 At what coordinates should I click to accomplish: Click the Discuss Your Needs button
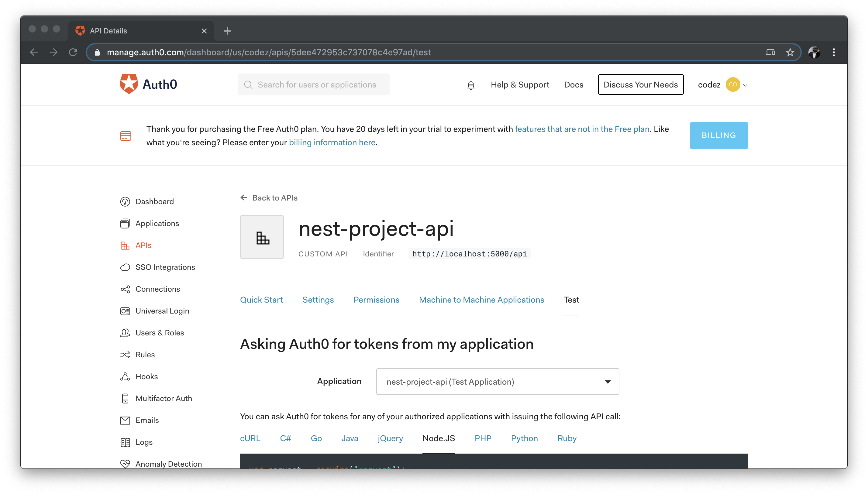point(640,85)
